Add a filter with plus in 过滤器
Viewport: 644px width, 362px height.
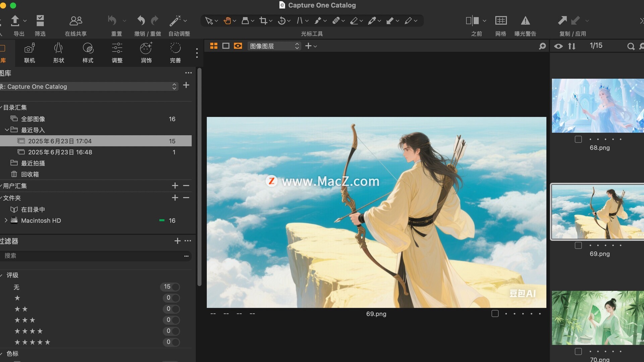[x=177, y=241]
